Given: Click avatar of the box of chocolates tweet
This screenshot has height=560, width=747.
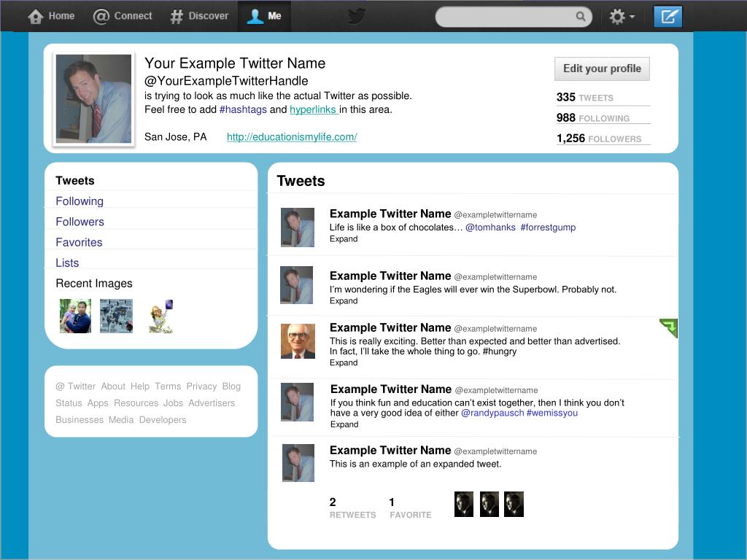Looking at the screenshot, I should tap(298, 227).
